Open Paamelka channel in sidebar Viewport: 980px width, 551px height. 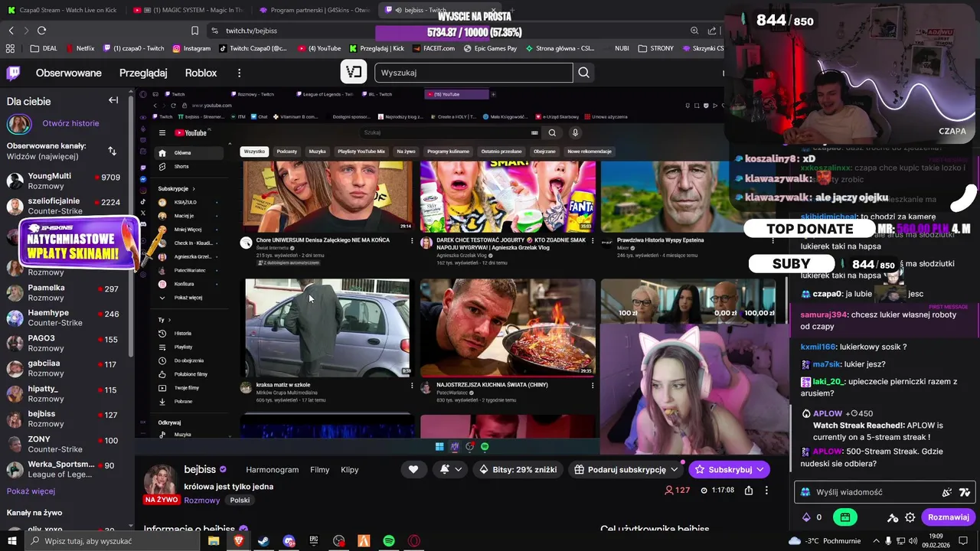(63, 292)
